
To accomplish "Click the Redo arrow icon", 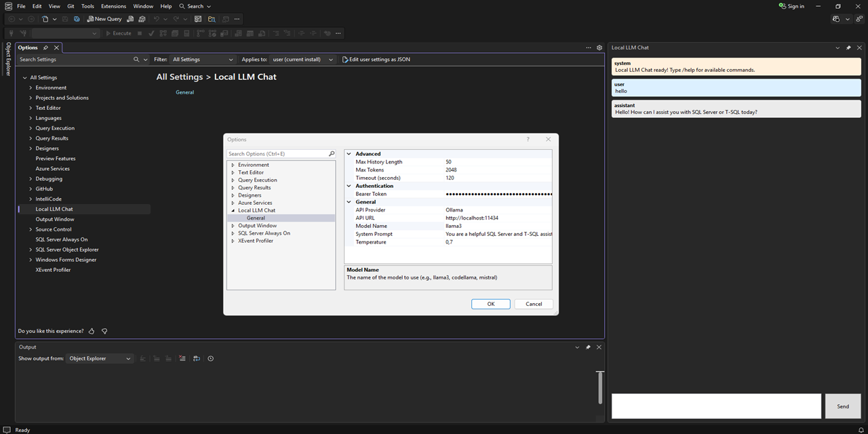I will pos(176,19).
